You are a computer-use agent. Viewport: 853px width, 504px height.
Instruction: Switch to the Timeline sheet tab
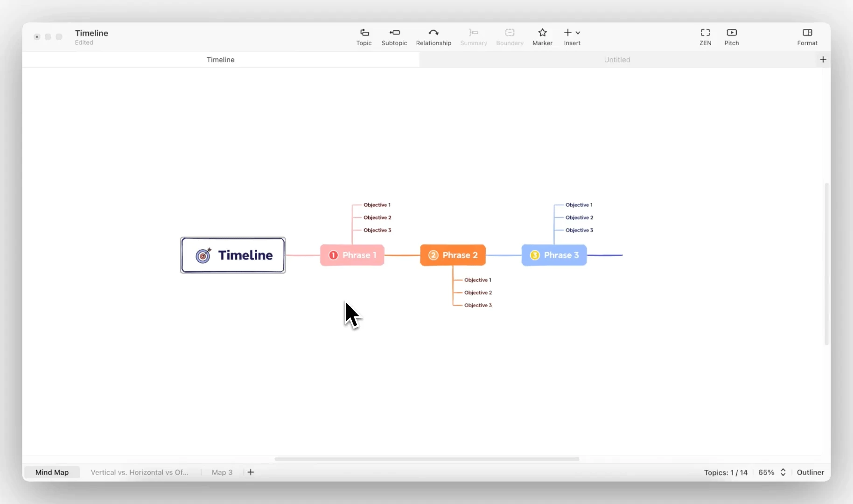point(220,59)
